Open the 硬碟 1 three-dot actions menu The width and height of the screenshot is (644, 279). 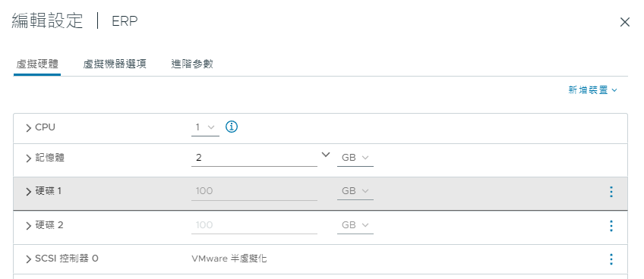pos(611,192)
